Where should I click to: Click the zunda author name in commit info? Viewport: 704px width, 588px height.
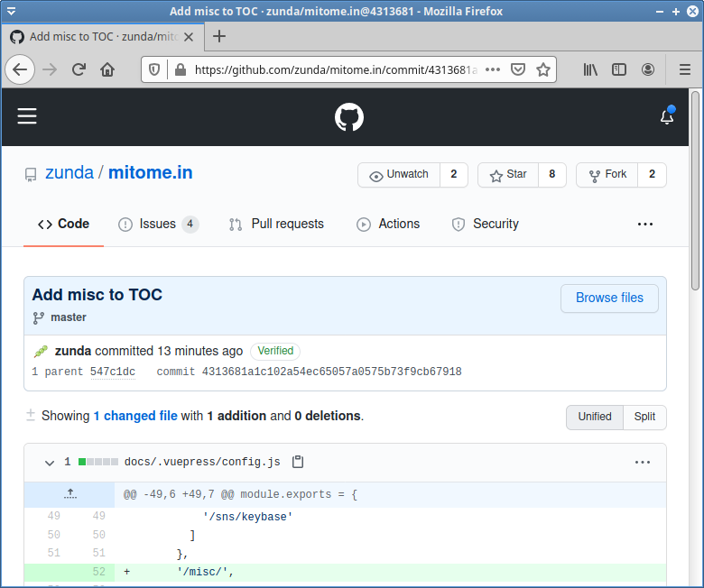point(73,351)
